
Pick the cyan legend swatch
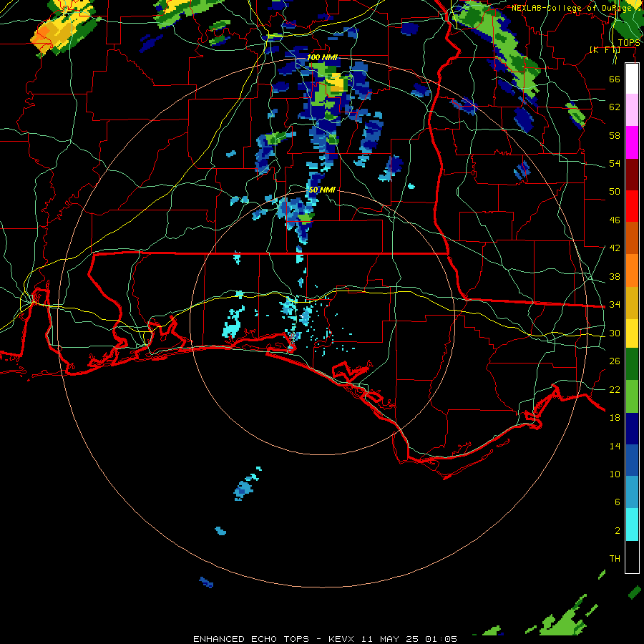tap(632, 525)
